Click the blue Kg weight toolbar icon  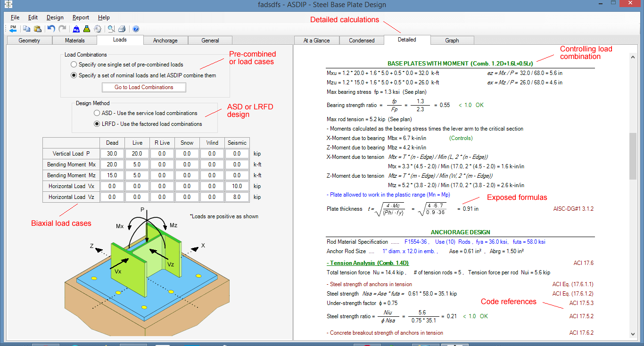pyautogui.click(x=76, y=29)
